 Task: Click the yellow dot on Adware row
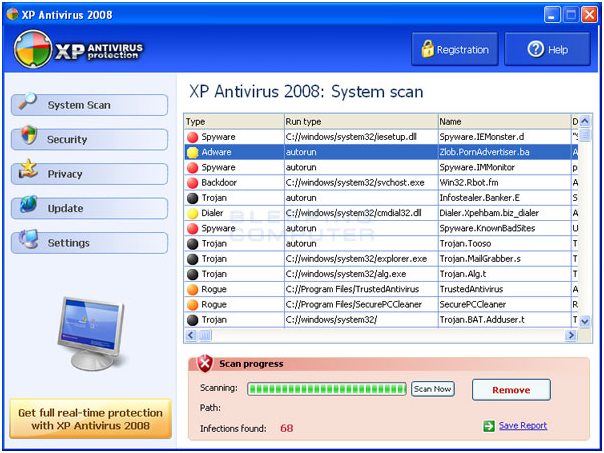point(192,153)
